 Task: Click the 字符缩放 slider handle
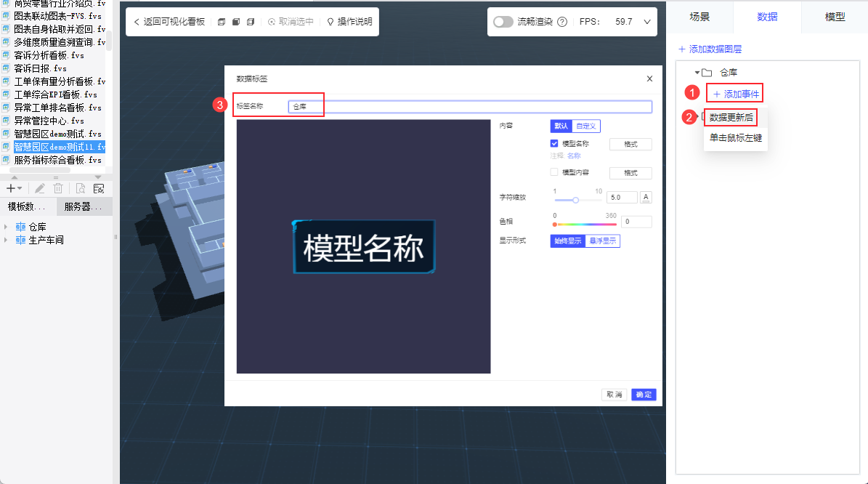click(x=576, y=200)
